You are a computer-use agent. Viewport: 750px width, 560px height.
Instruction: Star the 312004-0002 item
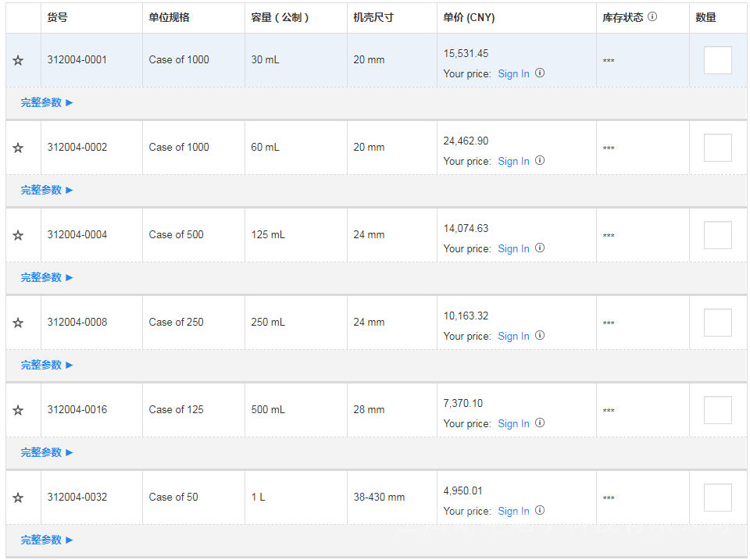click(x=18, y=148)
